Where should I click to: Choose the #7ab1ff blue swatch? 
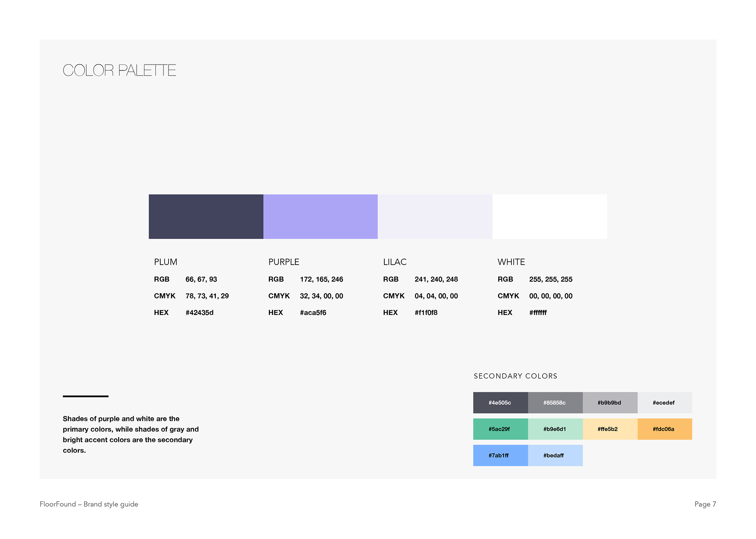point(500,455)
